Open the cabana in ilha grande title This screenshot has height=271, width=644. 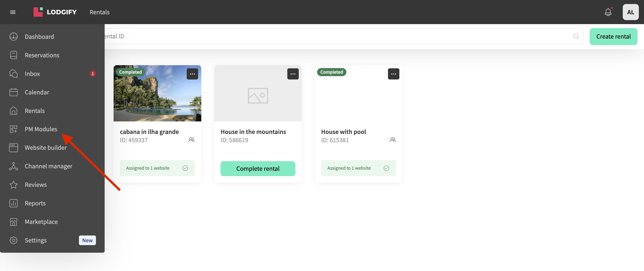[x=149, y=131]
